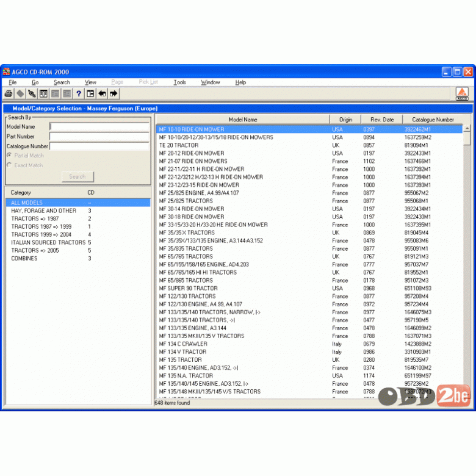Click catalogue number 819094M1

[416, 145]
